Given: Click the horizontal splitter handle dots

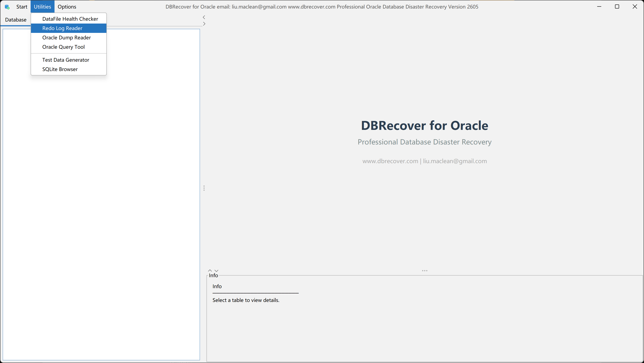Looking at the screenshot, I should pos(425,271).
